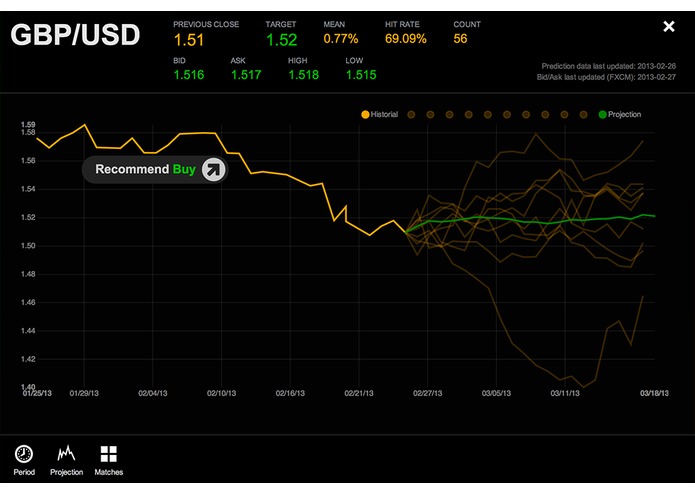The width and height of the screenshot is (695, 494).
Task: Toggle the green Projection legend dot
Action: pyautogui.click(x=602, y=115)
